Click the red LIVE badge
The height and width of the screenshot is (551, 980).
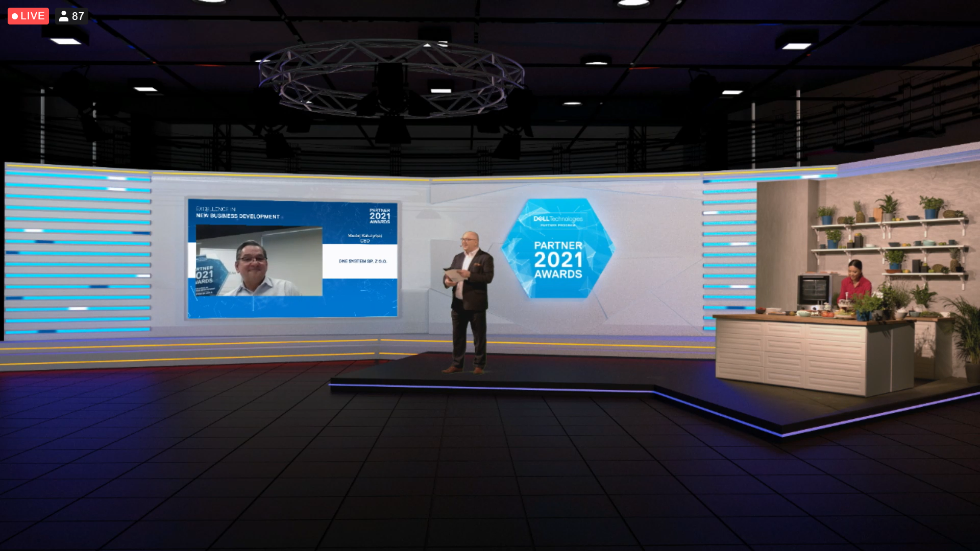pos(28,16)
